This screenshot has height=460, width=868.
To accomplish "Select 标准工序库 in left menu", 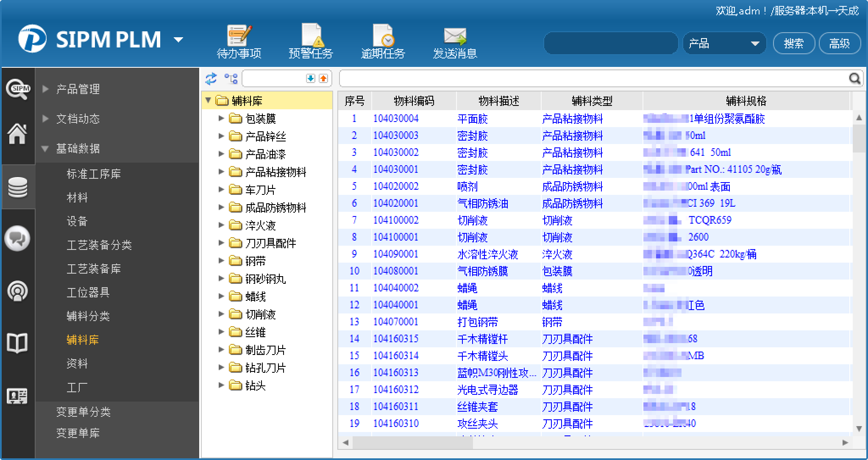I will 94,174.
